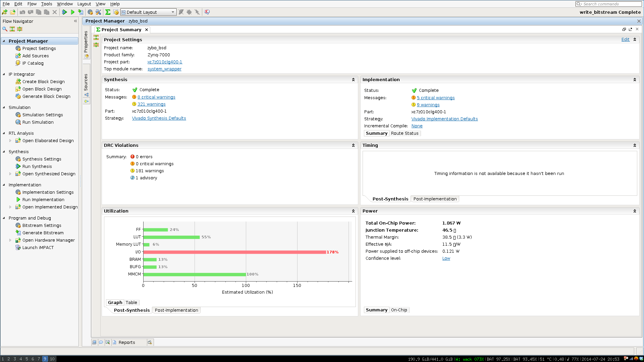The height and width of the screenshot is (362, 644).
Task: Click the tools wrench icon in toolbar
Action: 98,12
